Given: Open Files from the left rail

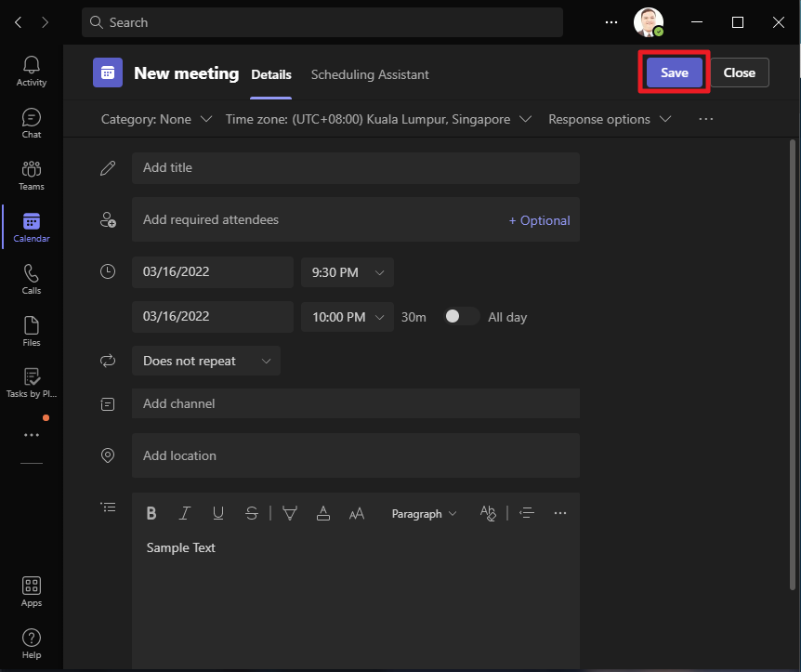Looking at the screenshot, I should 32,331.
